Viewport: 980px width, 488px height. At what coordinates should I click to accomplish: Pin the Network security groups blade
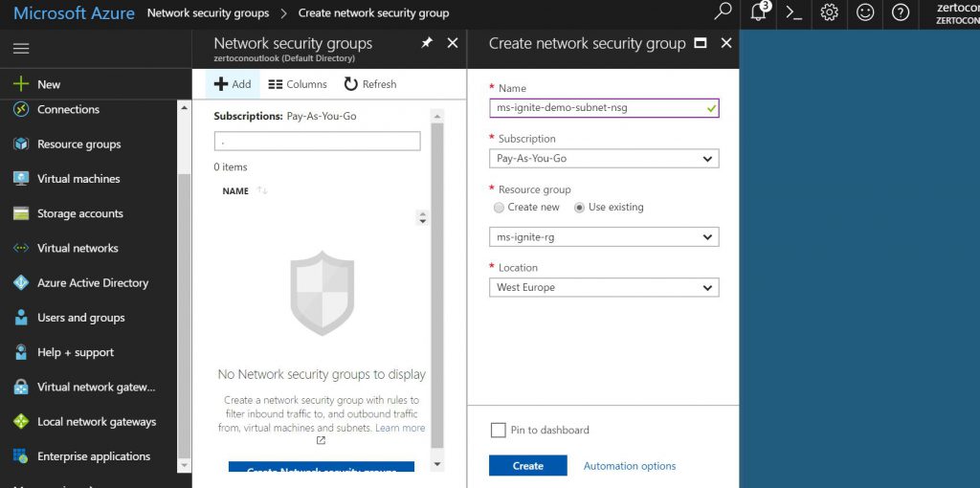(427, 43)
